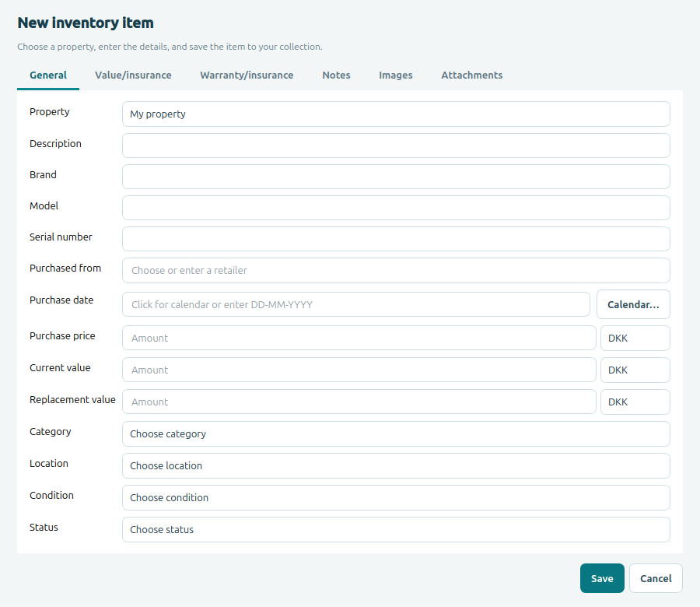Screen dimensions: 700x607
Task: Focus the Description text field
Action: [396, 146]
